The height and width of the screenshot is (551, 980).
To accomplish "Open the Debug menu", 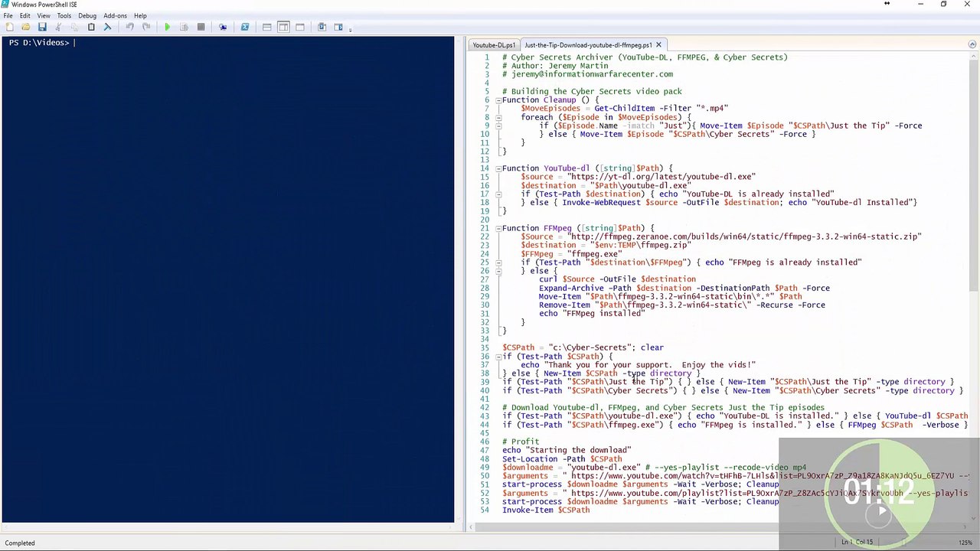I will [87, 15].
